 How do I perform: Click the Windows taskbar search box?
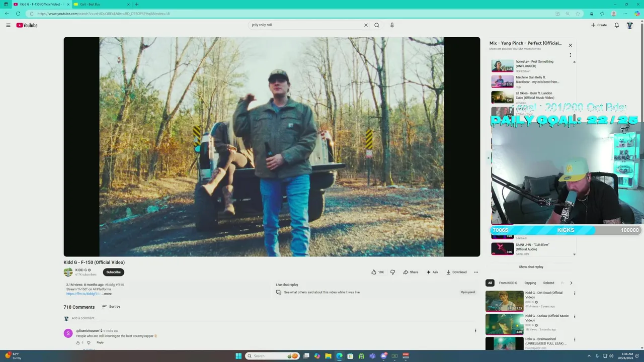[x=272, y=356]
